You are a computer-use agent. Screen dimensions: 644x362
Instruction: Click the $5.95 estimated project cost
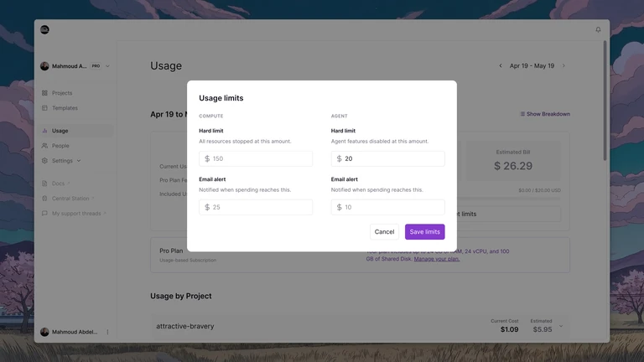(x=543, y=329)
